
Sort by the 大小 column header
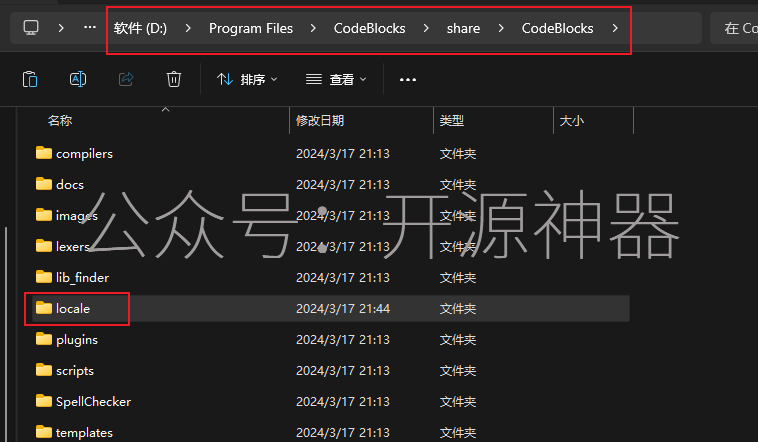pos(571,120)
